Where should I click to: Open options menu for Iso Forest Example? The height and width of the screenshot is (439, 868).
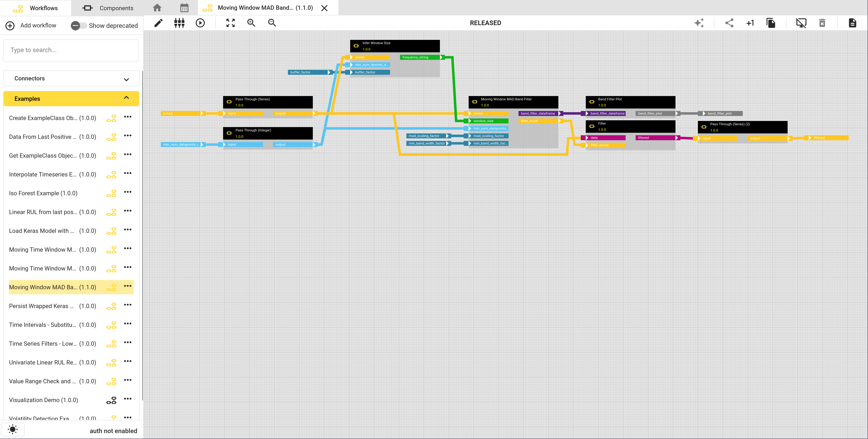tap(128, 192)
